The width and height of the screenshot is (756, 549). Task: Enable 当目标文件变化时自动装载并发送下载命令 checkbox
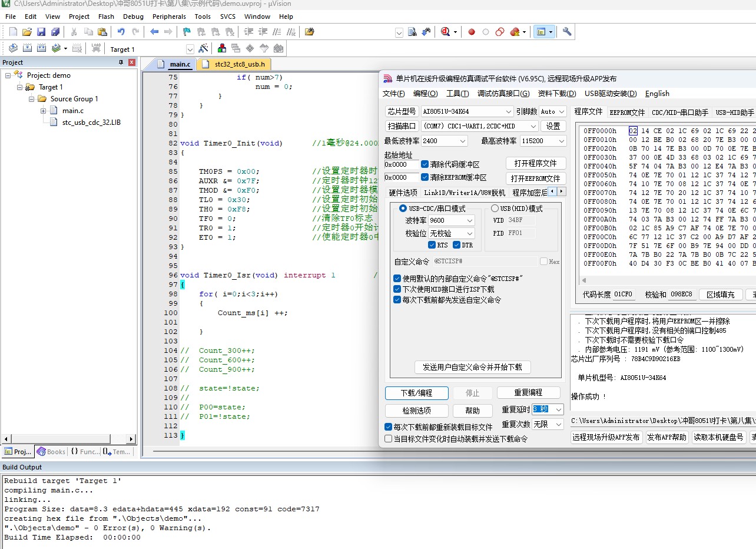click(x=389, y=439)
